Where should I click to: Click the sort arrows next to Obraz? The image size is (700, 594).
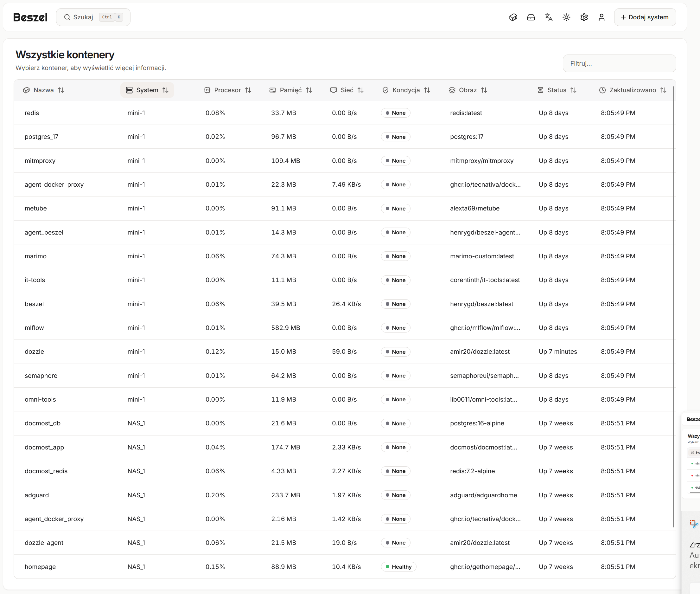coord(484,90)
